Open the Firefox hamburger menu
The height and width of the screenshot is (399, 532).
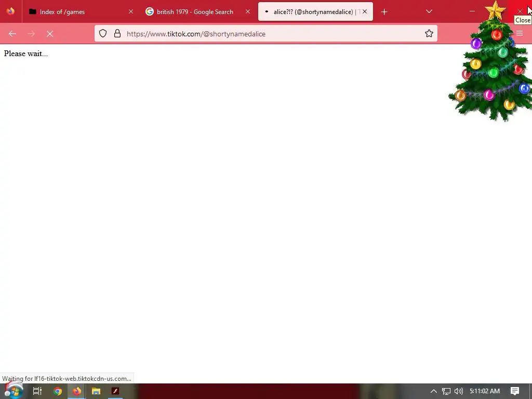pyautogui.click(x=520, y=33)
